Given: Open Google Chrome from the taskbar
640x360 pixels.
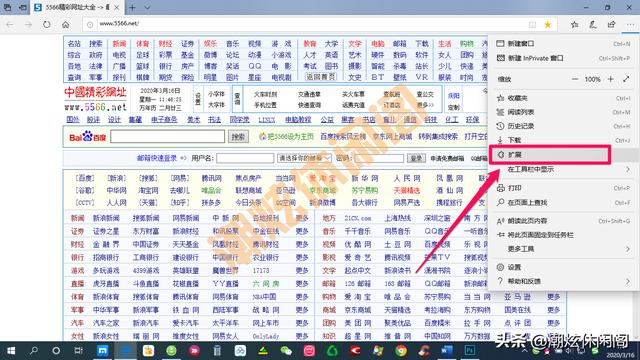Looking at the screenshot, I should coord(401,351).
